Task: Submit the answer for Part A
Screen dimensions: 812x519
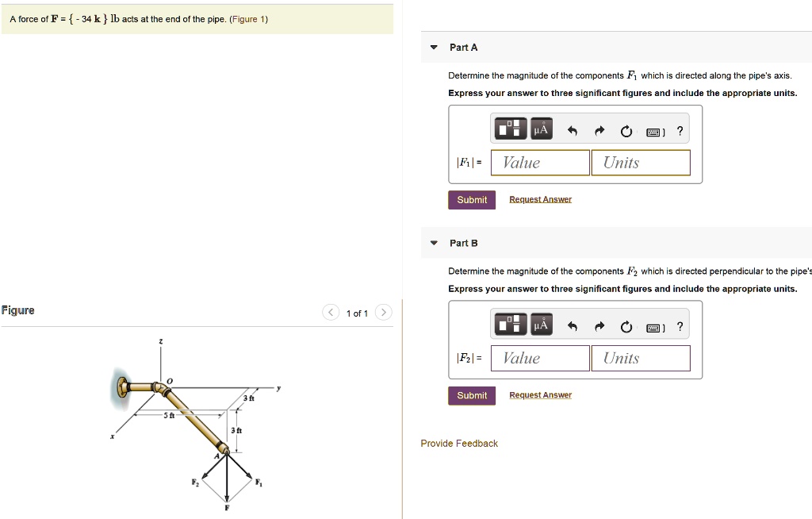Action: [x=471, y=199]
